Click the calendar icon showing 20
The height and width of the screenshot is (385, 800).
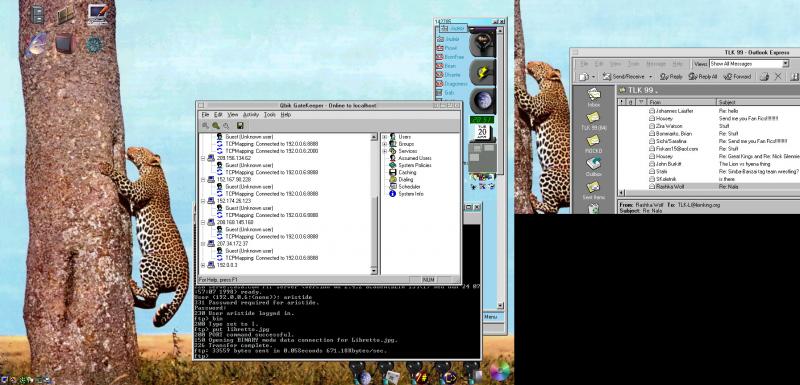tap(481, 133)
